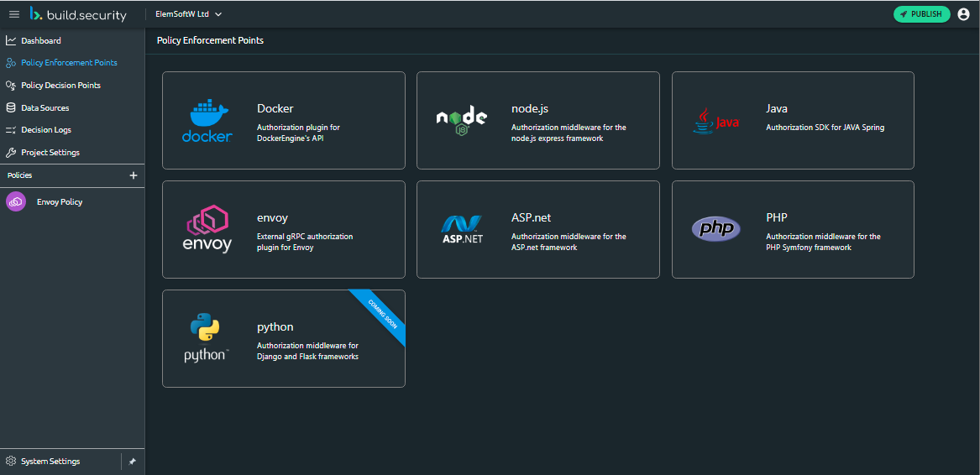Click the green PUBLISH button
980x475 pixels.
(922, 13)
